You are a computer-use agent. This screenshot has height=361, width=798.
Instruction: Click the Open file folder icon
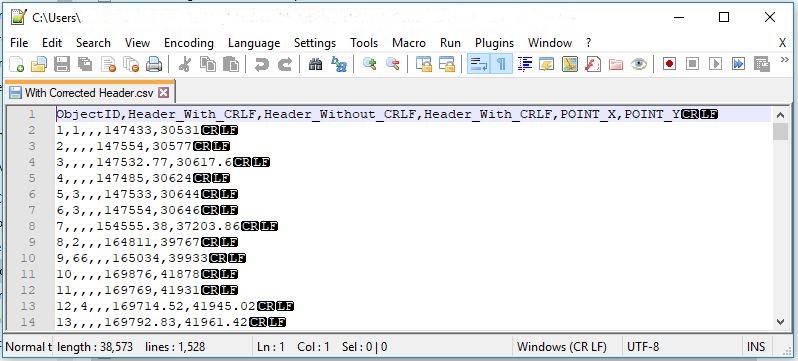click(39, 64)
